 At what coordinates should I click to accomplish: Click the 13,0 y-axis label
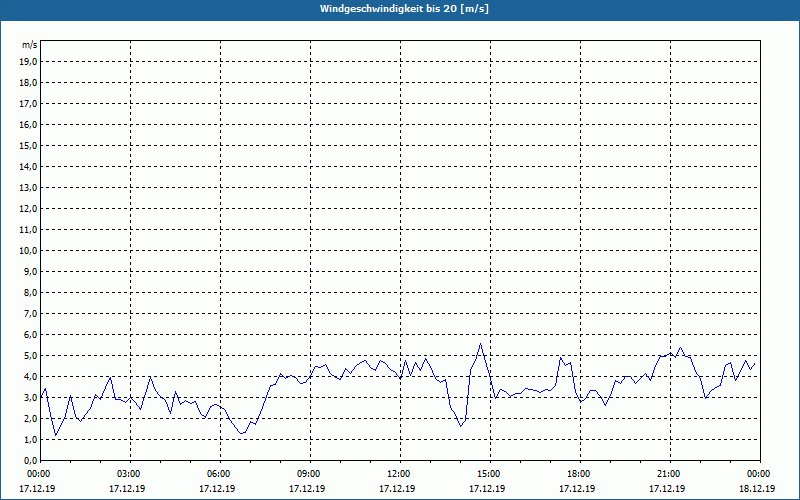tap(29, 188)
